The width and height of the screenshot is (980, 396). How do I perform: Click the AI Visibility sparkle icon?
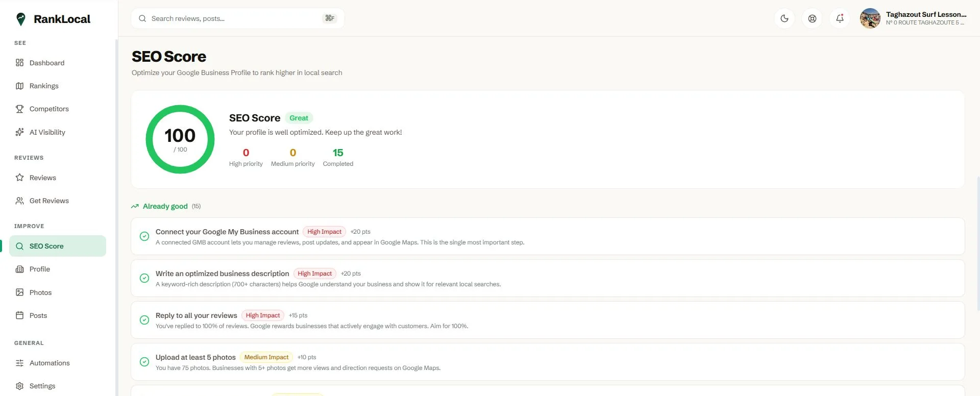(19, 132)
